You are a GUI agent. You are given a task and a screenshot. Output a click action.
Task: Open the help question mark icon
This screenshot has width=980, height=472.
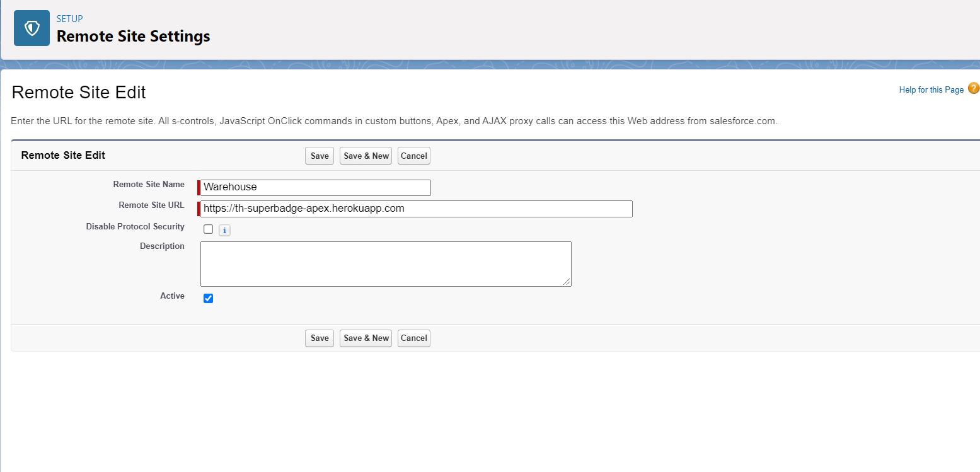click(x=974, y=89)
